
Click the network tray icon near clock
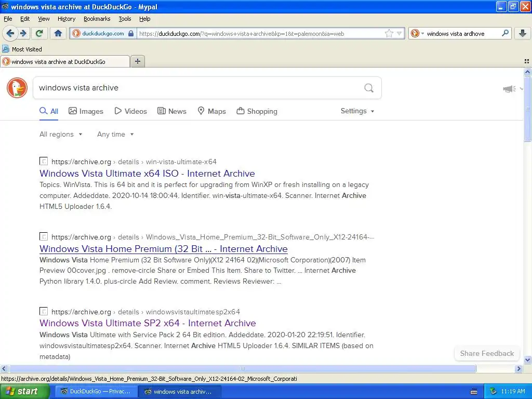493,391
